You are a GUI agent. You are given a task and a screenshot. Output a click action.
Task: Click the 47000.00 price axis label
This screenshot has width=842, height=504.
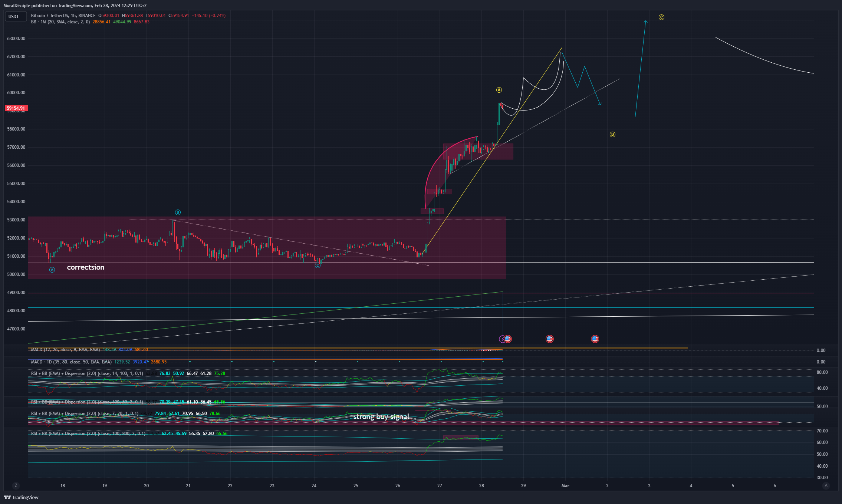tap(16, 329)
